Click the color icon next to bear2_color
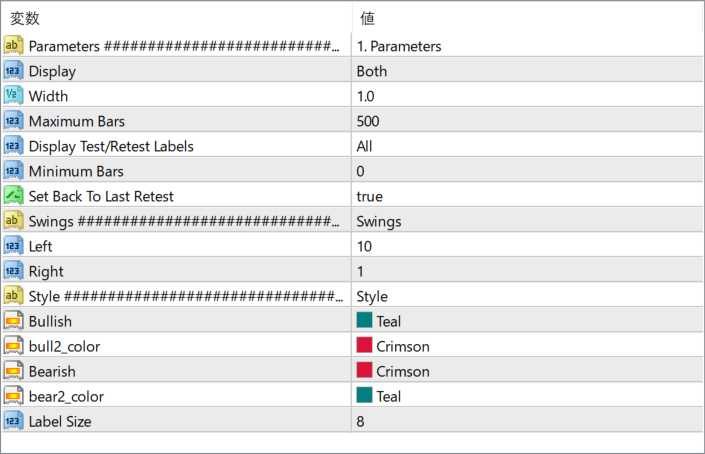The height and width of the screenshot is (454, 705). click(x=13, y=396)
